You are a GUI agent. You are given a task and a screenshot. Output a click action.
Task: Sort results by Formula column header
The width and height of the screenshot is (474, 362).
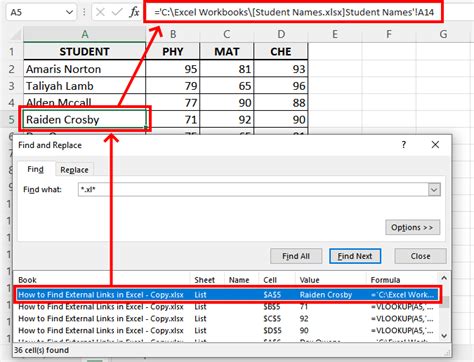[403, 280]
